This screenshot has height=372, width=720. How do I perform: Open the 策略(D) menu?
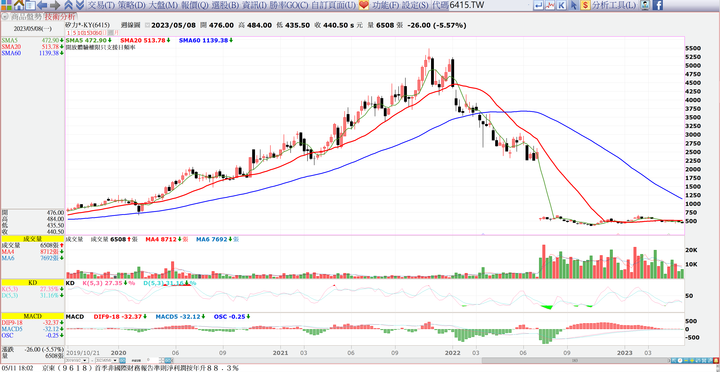[x=131, y=6]
